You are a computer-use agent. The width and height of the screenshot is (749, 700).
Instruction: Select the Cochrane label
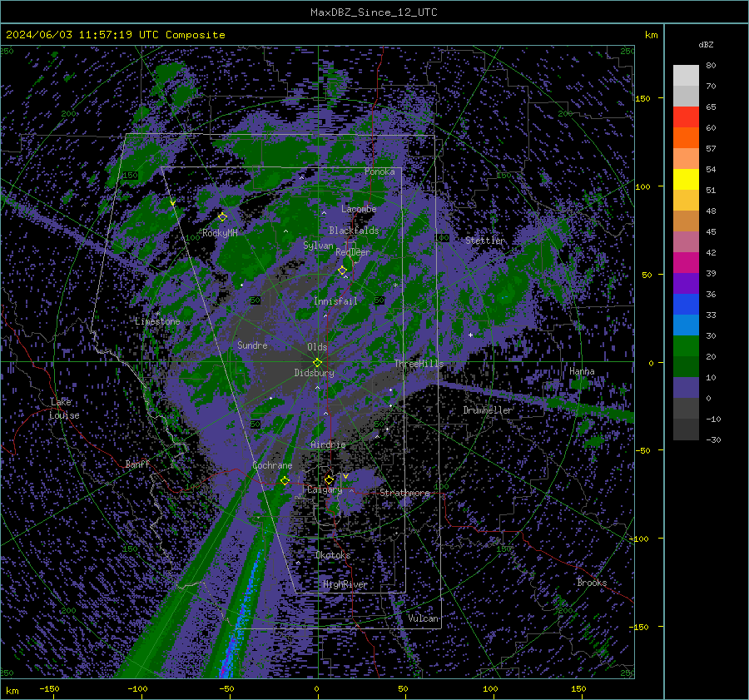pos(272,465)
